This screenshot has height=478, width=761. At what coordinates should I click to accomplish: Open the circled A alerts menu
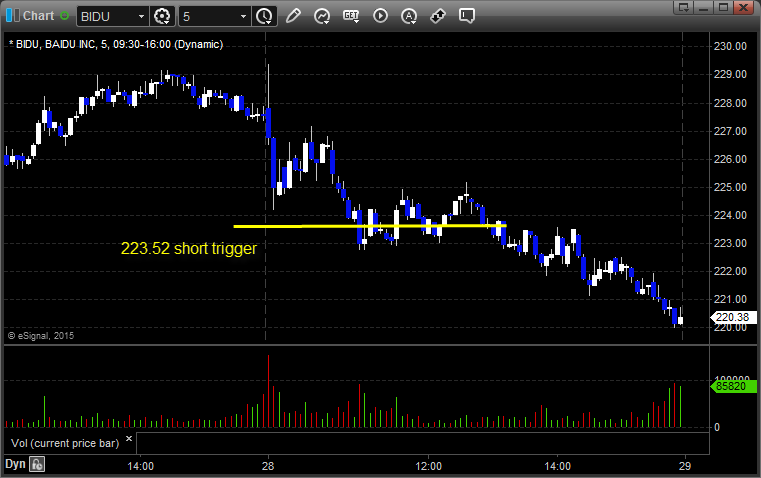pos(409,16)
